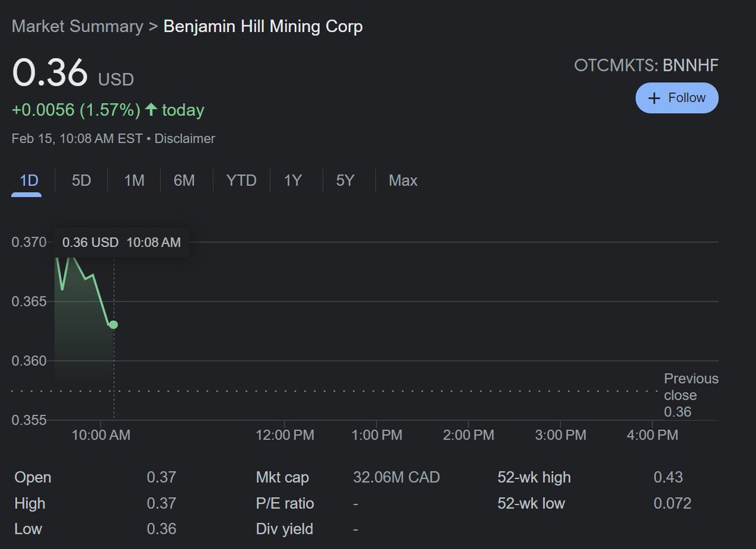Show the Max chart range
This screenshot has width=756, height=549.
(403, 181)
